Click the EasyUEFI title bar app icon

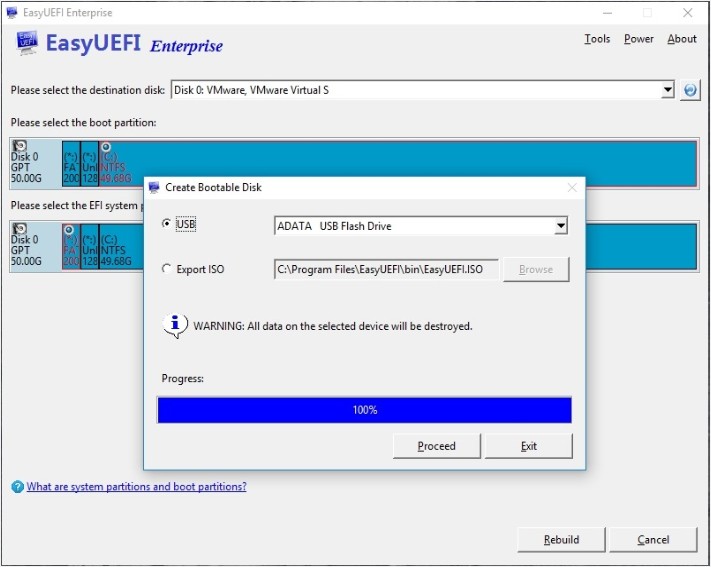[x=12, y=12]
